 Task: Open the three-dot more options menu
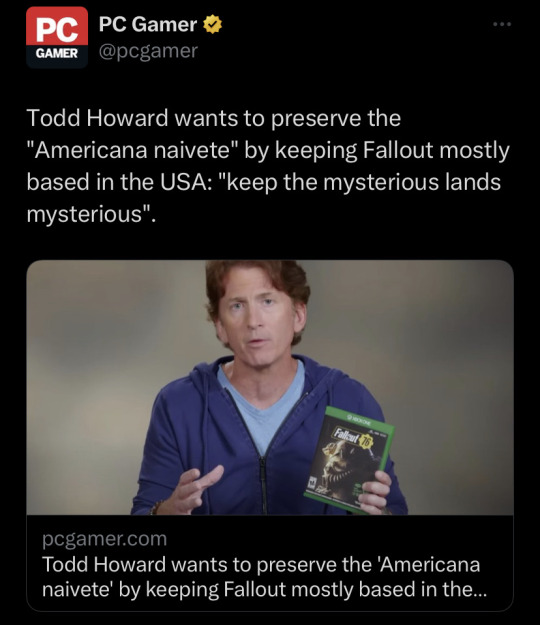point(502,24)
